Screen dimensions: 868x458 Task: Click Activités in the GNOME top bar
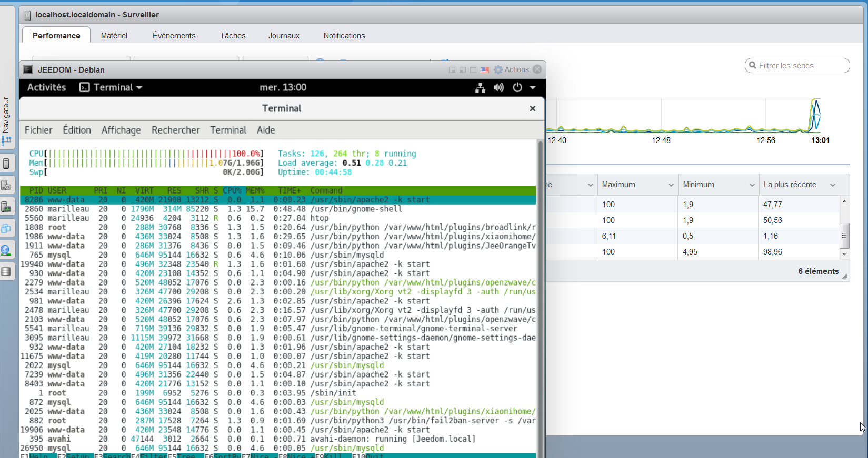[x=47, y=87]
